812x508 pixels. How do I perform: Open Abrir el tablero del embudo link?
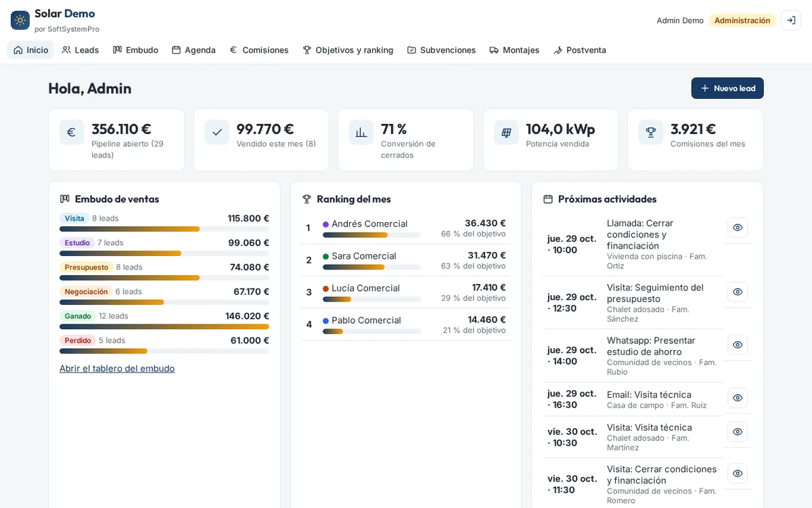(117, 368)
